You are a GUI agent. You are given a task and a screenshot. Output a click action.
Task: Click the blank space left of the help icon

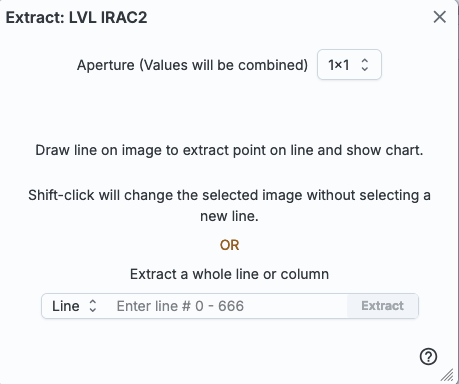click(x=213, y=357)
